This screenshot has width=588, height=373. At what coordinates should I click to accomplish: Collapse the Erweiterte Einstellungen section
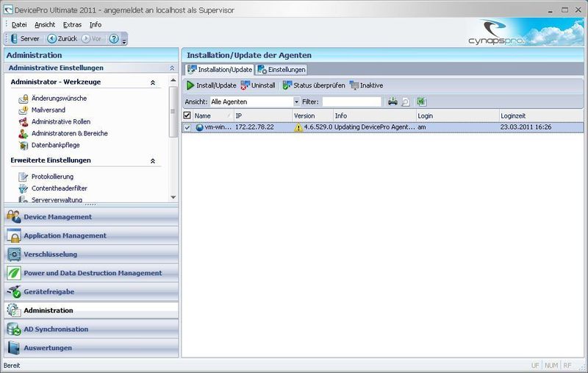coord(153,160)
